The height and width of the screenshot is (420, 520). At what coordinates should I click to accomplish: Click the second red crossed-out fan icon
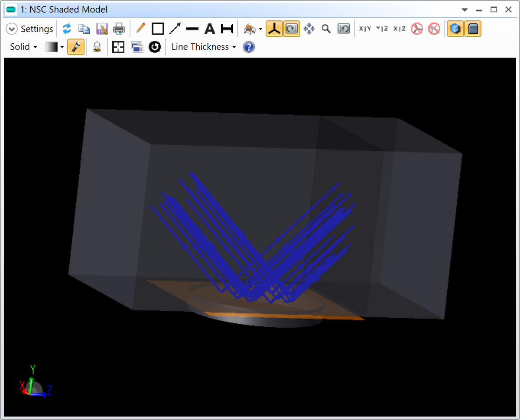coord(434,29)
